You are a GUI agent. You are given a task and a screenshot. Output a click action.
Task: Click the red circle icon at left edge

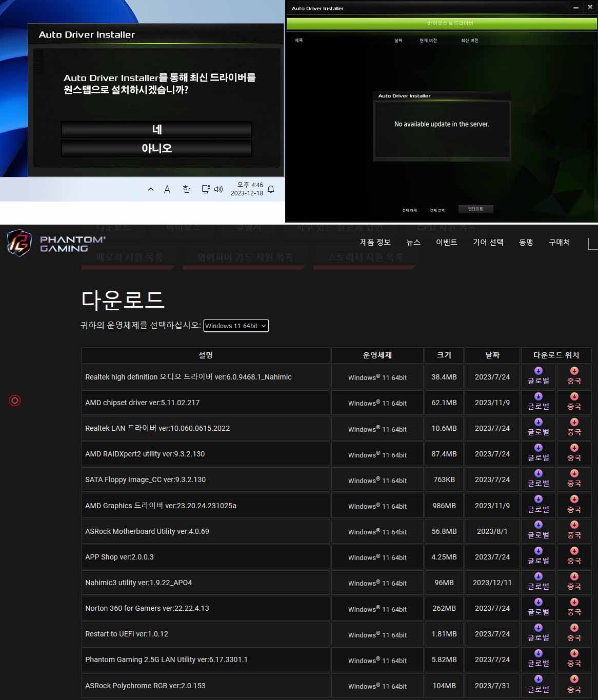15,401
